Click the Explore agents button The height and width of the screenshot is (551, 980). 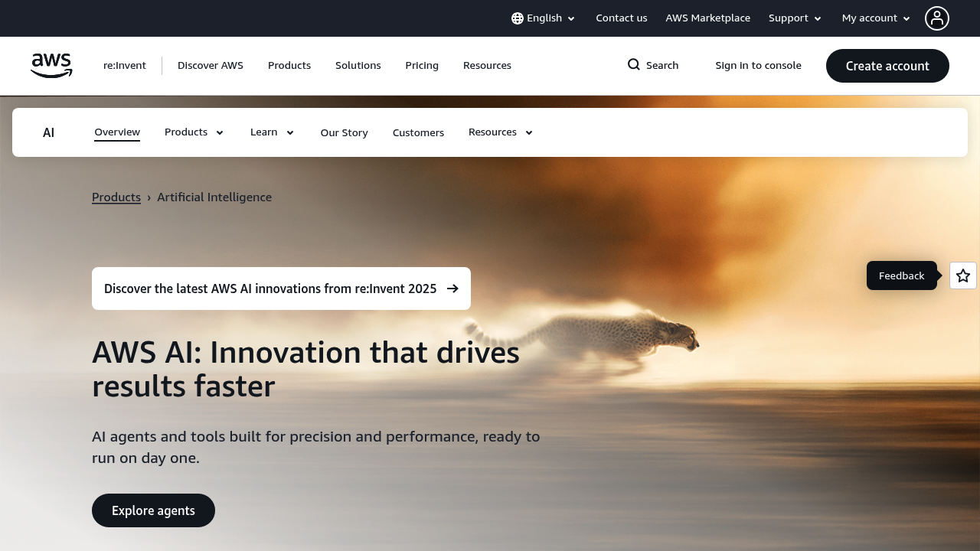[153, 510]
